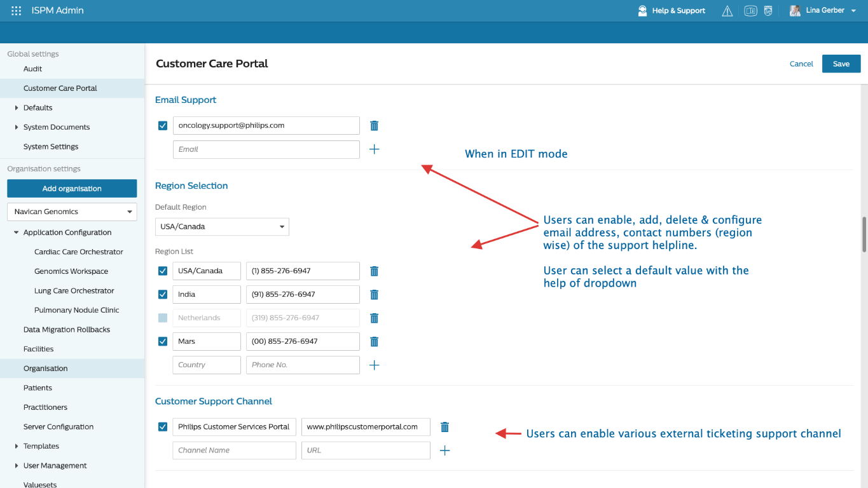
Task: Open the user manual book icon
Action: pos(750,11)
